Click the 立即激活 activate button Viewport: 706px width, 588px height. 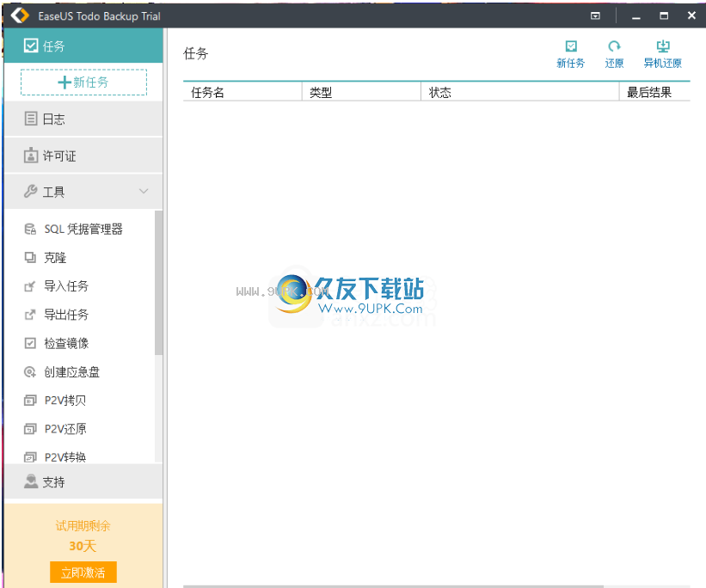coord(83,573)
